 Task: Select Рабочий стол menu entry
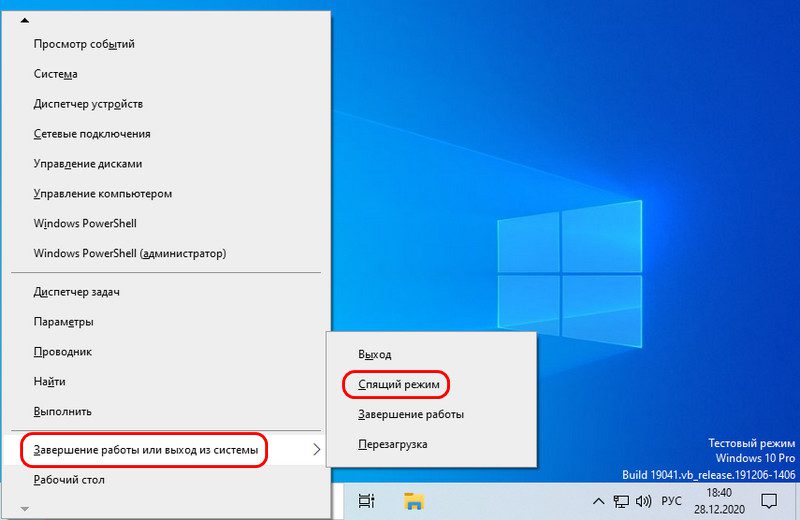coord(166,480)
